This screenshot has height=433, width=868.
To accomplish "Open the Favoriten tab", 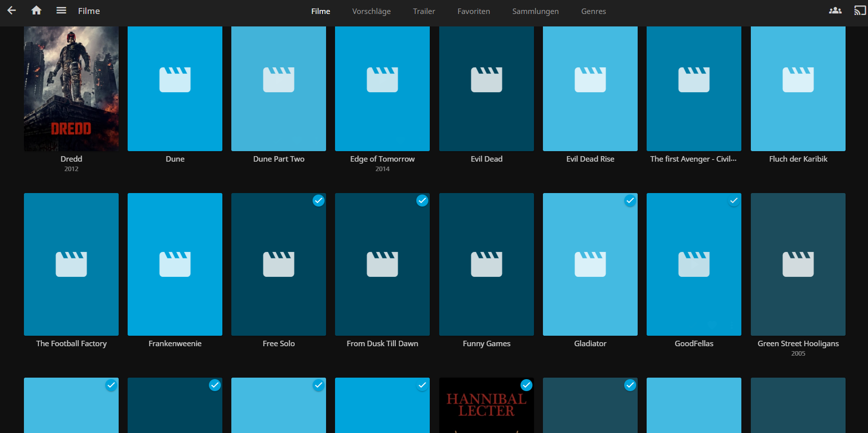I will (x=474, y=11).
